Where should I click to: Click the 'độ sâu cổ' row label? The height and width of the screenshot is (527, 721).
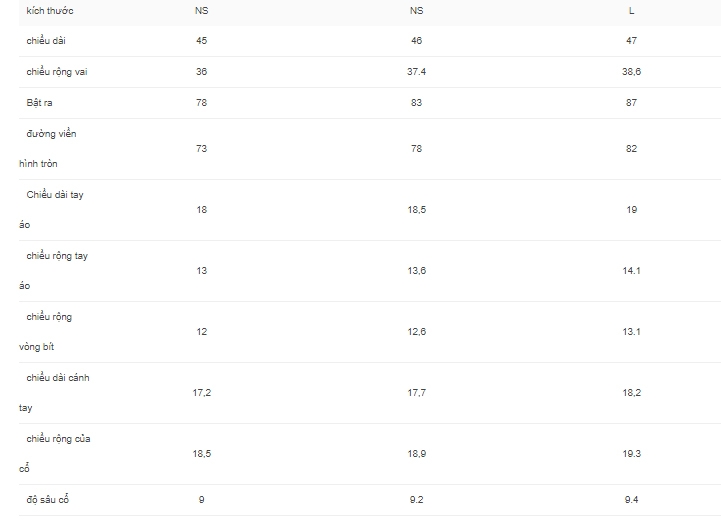click(x=47, y=500)
